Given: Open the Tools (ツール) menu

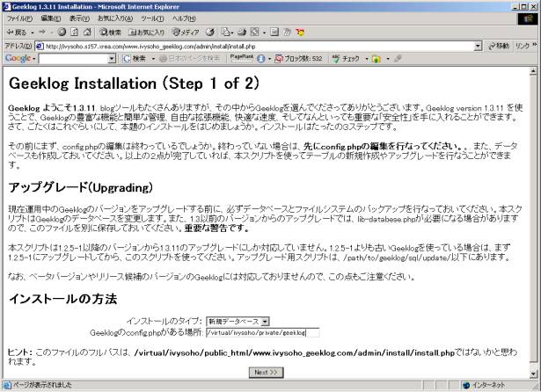Looking at the screenshot, I should [x=152, y=18].
